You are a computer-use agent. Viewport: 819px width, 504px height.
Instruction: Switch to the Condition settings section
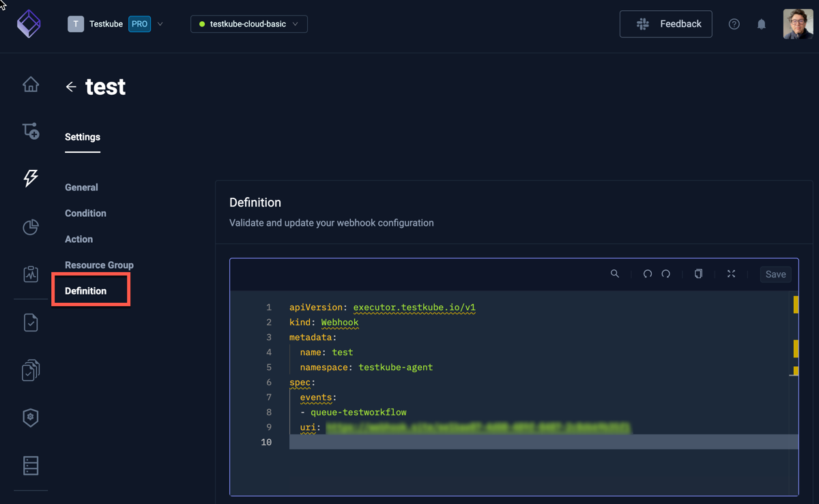[85, 213]
